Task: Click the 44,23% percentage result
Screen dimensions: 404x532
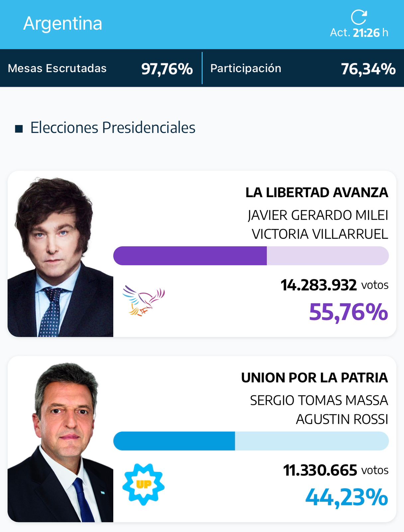Action: 347,498
